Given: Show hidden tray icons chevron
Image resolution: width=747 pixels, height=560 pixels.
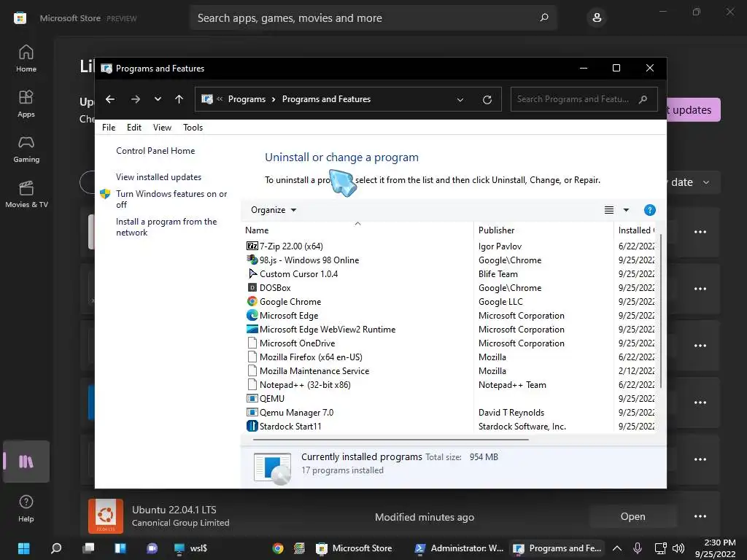Looking at the screenshot, I should pos(617,548).
